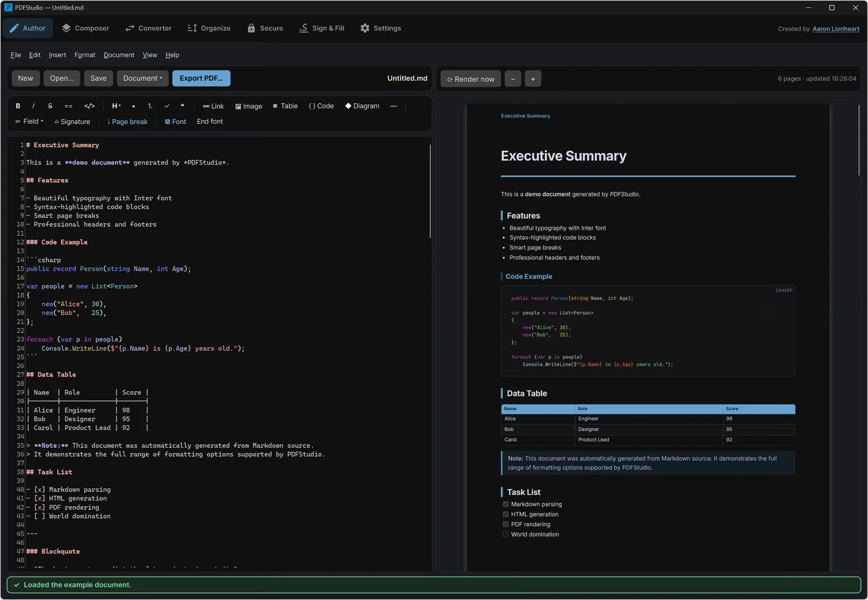The width and height of the screenshot is (868, 600).
Task: Click the PDFStudio app icon in title bar
Action: click(x=8, y=8)
